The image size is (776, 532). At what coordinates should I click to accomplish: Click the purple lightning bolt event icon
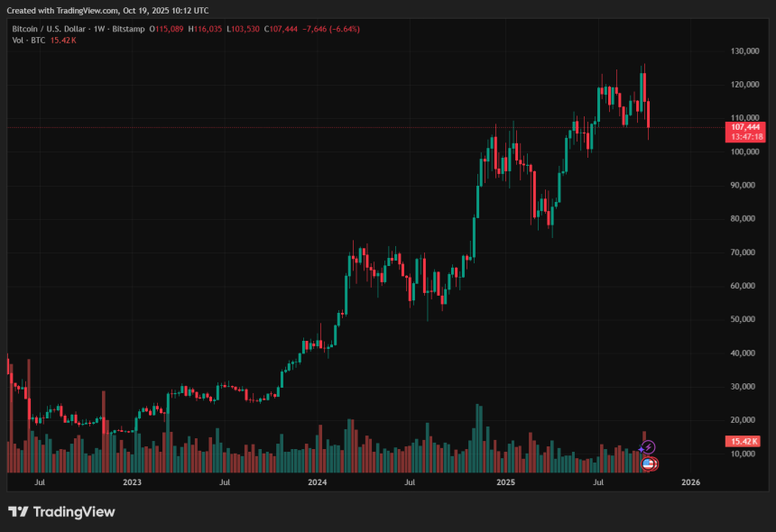[x=649, y=446]
